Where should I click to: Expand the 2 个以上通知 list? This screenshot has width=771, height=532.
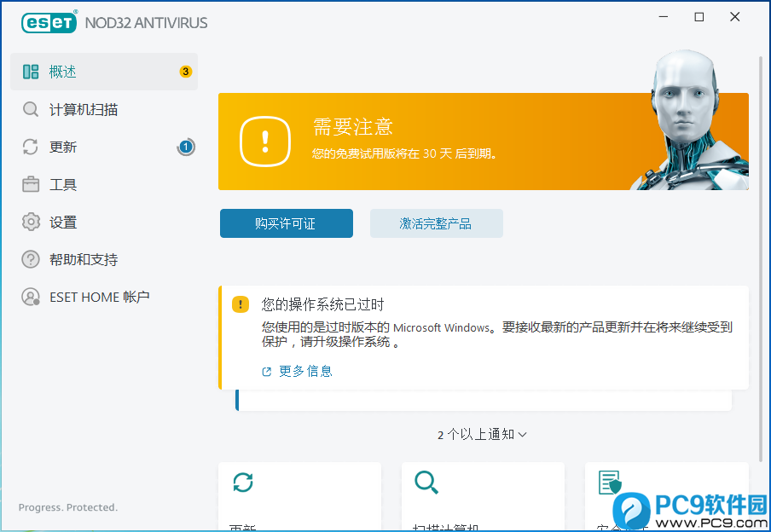[482, 435]
